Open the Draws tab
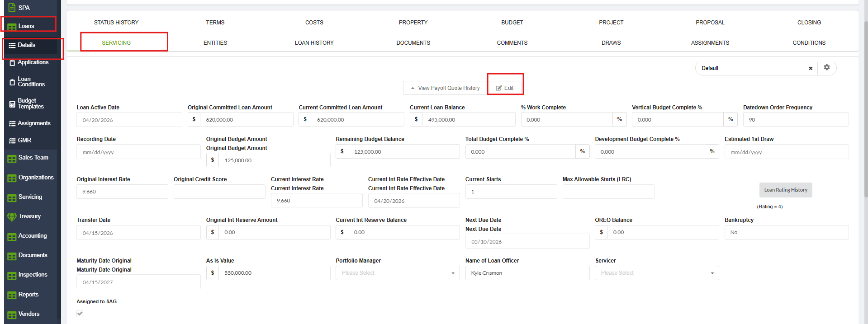Image resolution: width=868 pixels, height=324 pixels. [611, 43]
